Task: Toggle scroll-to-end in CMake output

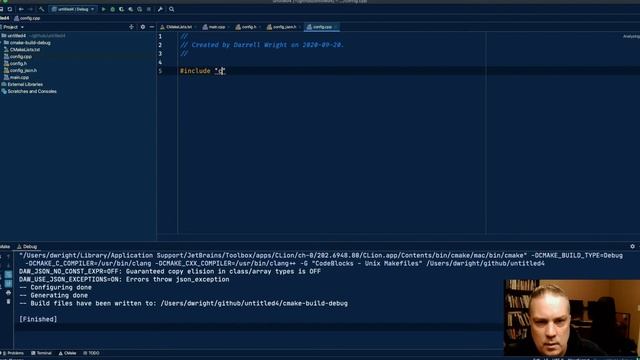Action: (8, 283)
